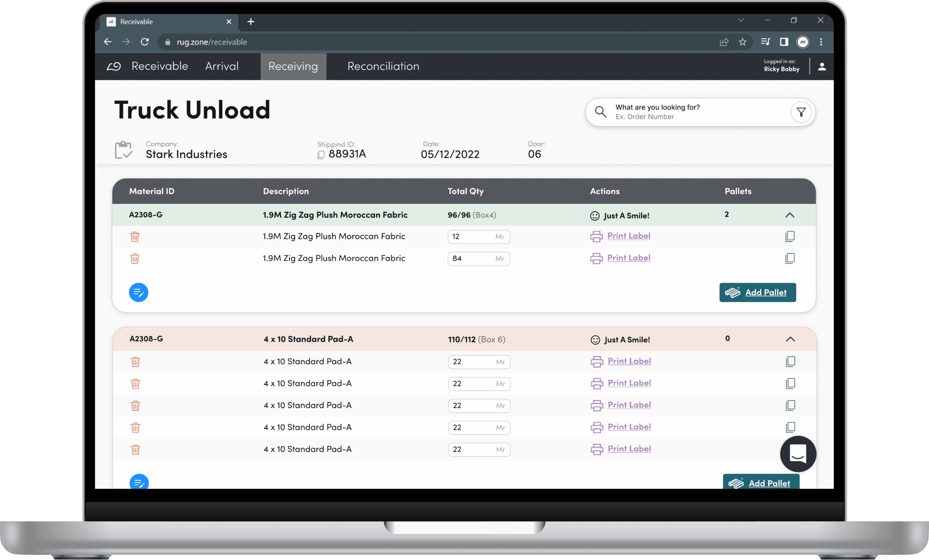Click Add Pallet for the fabric group
929x560 pixels.
point(757,293)
